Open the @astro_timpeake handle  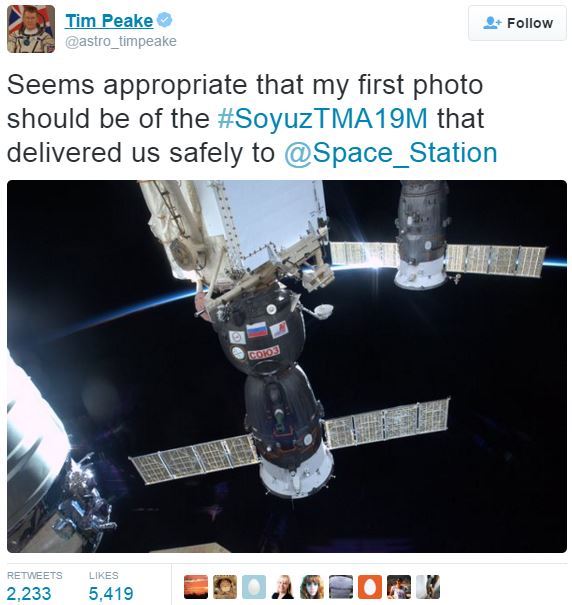click(121, 41)
